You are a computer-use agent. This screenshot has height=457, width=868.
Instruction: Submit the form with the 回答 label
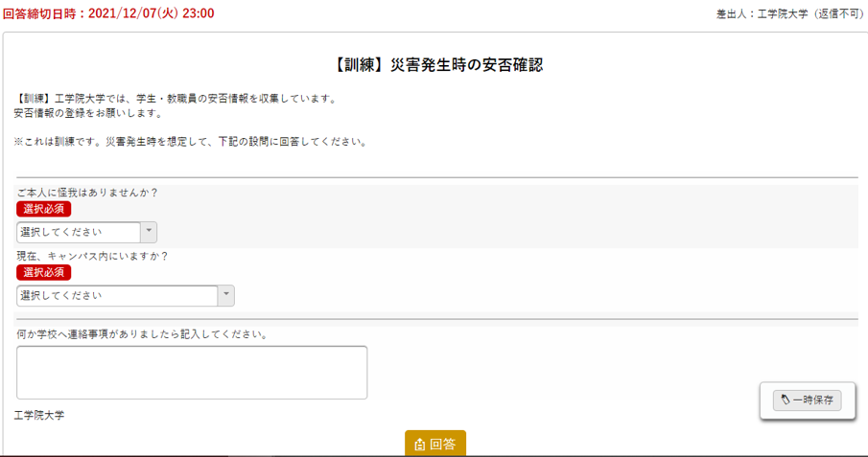click(x=443, y=445)
